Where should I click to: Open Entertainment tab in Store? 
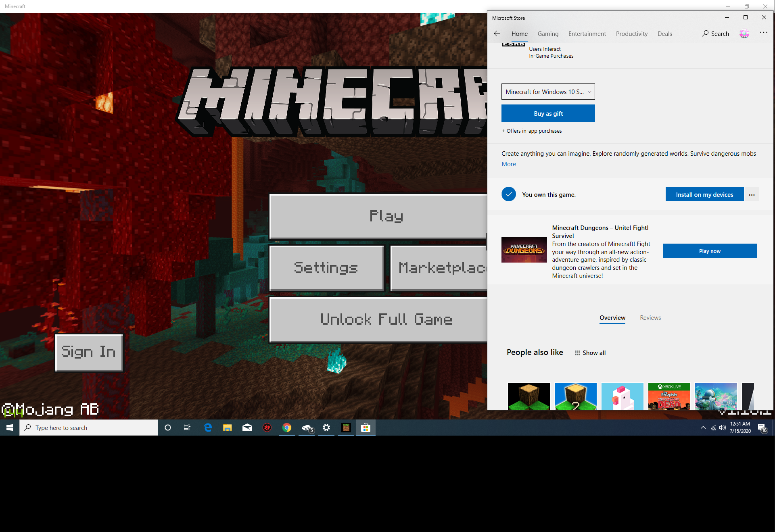(587, 34)
